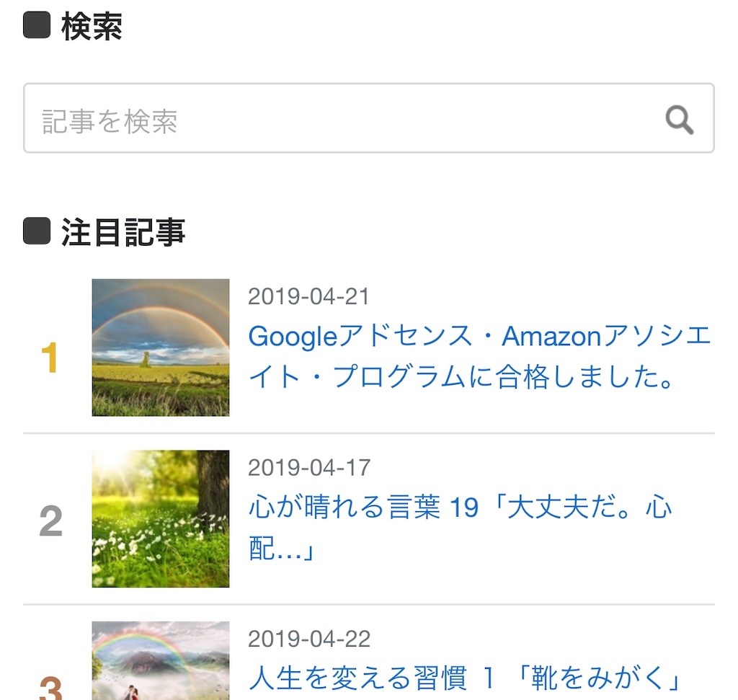738x700 pixels.
Task: Click the square bullet beside 注目記事 heading
Action: coord(37,231)
